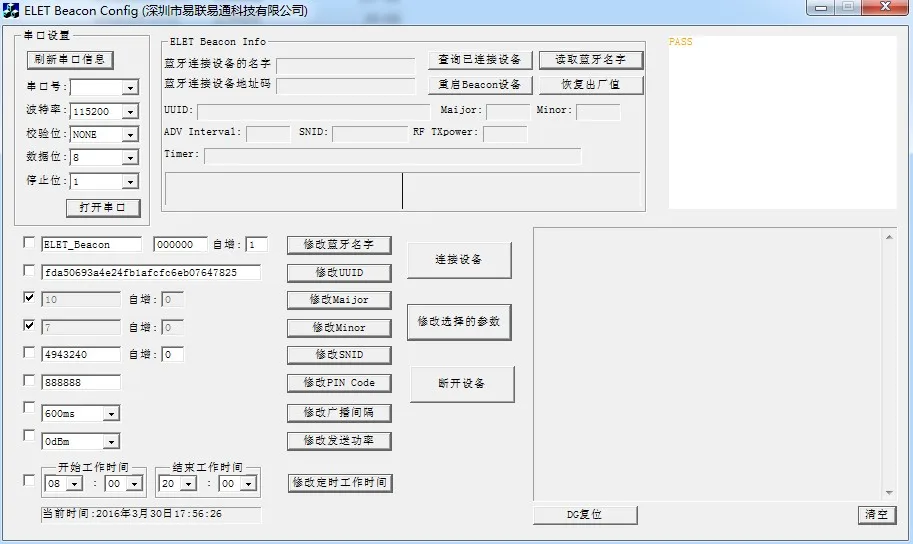This screenshot has height=544, width=913.
Task: Open the end hour 20 dropdown
Action: [189, 484]
